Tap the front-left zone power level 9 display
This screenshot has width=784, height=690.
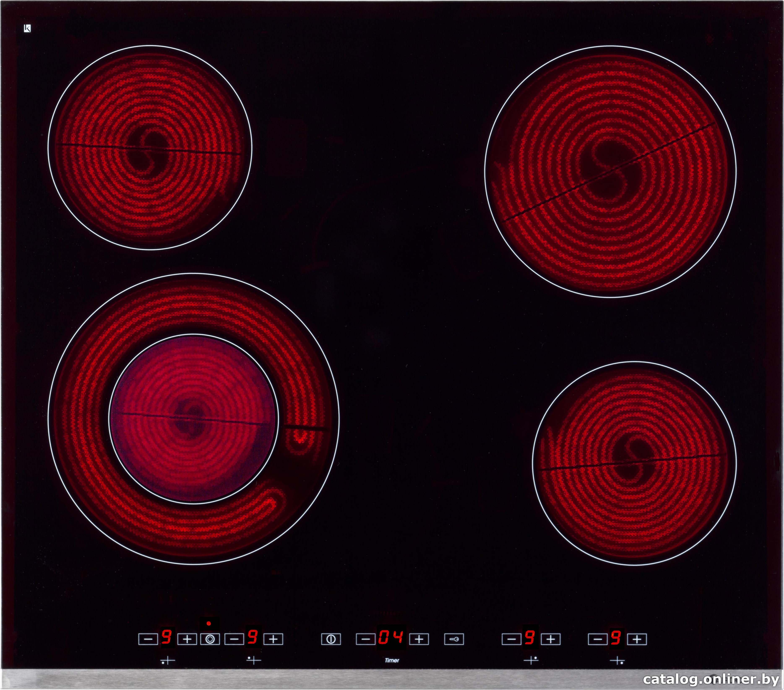tap(167, 637)
